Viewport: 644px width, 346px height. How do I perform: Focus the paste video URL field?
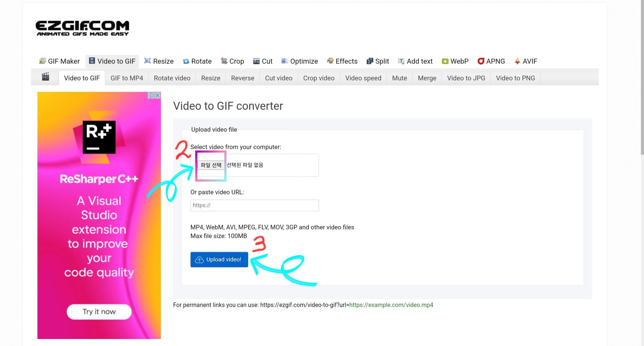(x=254, y=205)
